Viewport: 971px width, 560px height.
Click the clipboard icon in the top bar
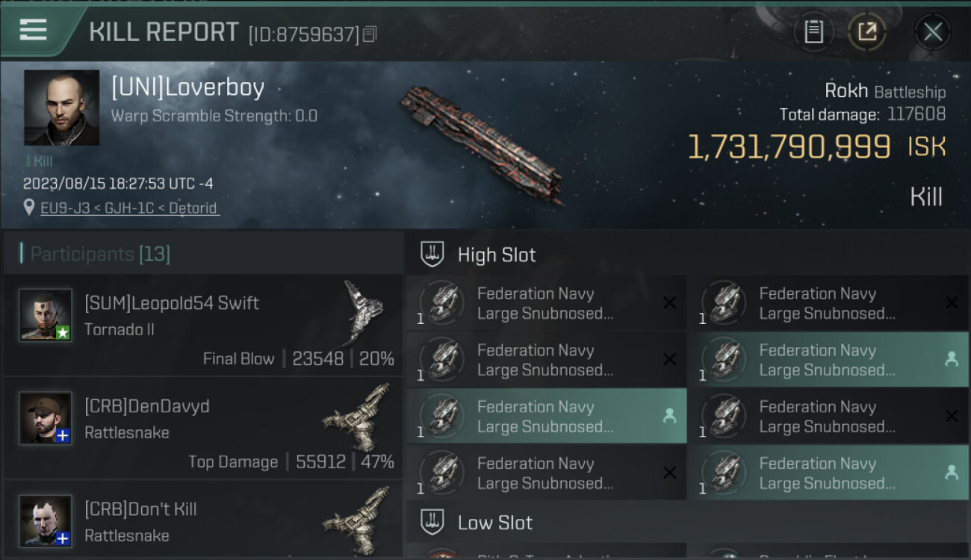pyautogui.click(x=813, y=32)
